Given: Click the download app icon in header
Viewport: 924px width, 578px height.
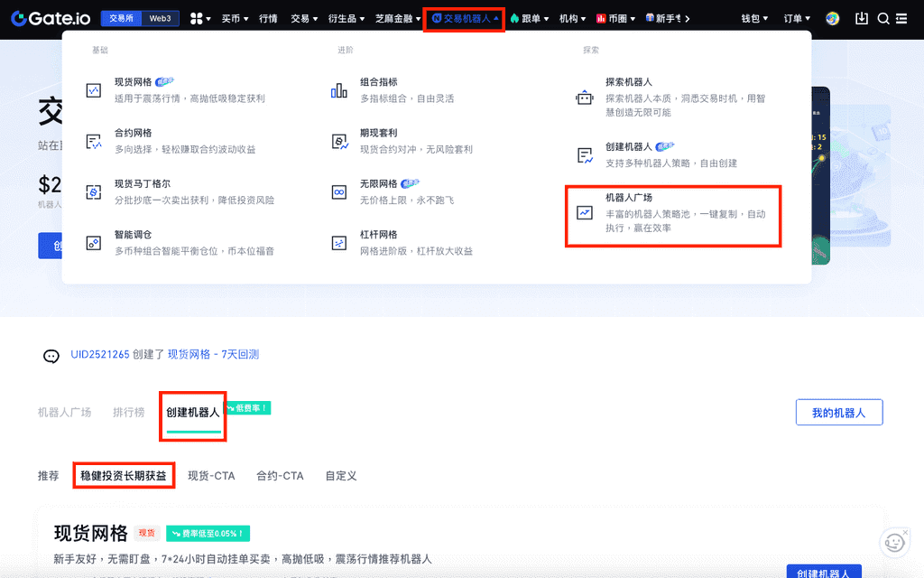Looking at the screenshot, I should click(x=861, y=18).
